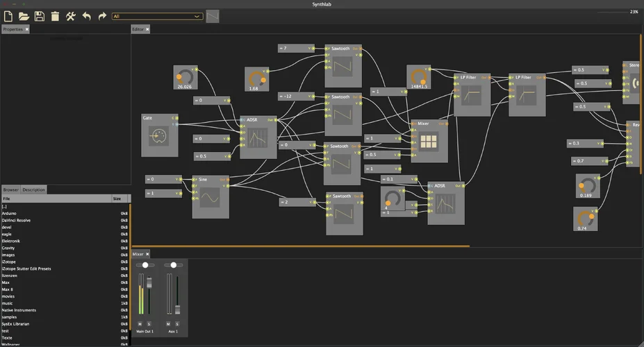This screenshot has width=644, height=347.
Task: Switch to the Description tab
Action: pyautogui.click(x=33, y=189)
